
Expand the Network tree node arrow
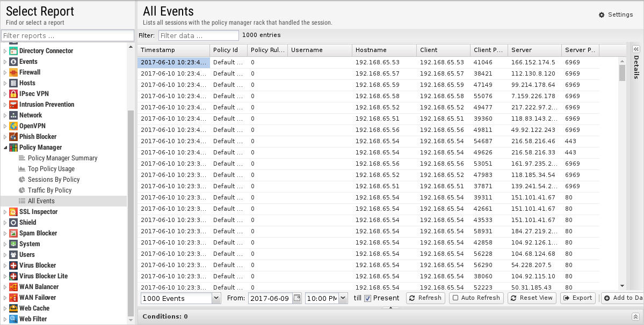[x=5, y=115]
